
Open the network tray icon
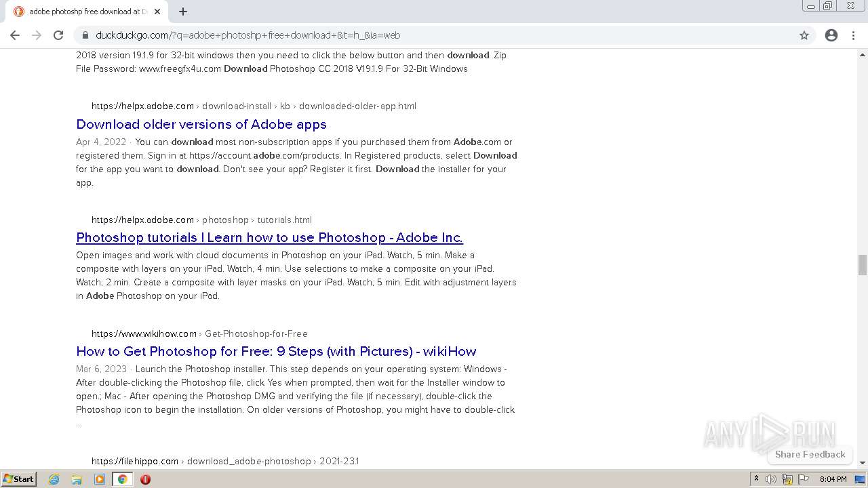tap(787, 479)
